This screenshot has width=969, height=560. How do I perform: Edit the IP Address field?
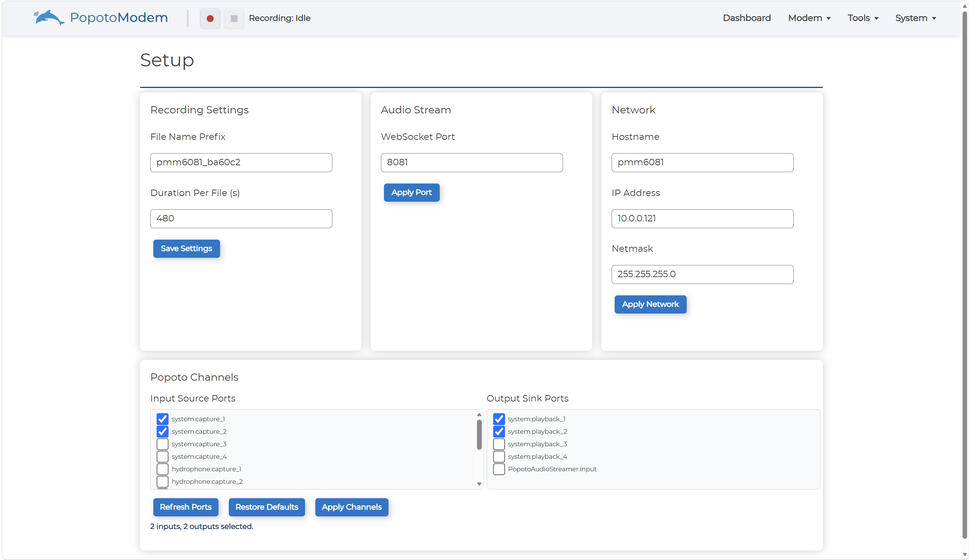(702, 218)
